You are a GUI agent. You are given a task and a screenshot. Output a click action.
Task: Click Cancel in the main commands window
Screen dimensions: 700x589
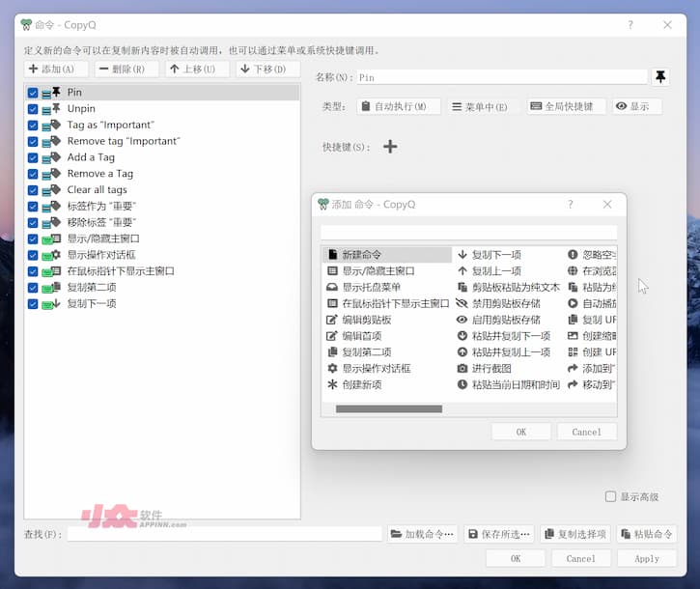click(x=581, y=558)
